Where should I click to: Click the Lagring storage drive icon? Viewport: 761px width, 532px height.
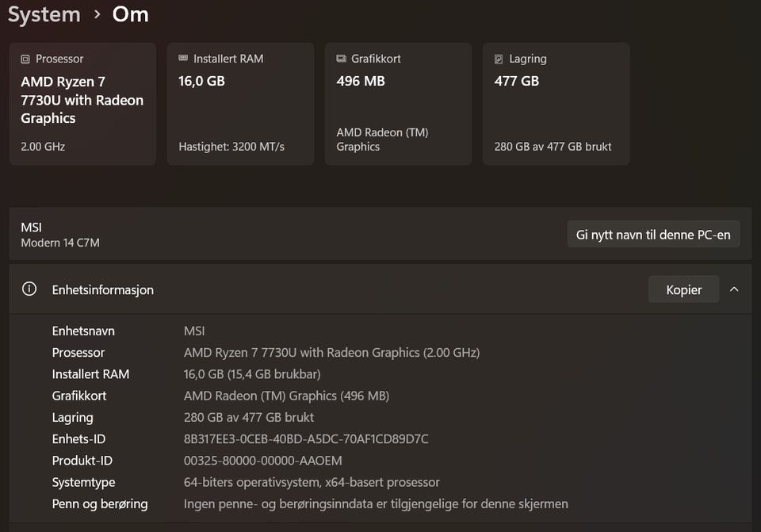(499, 59)
